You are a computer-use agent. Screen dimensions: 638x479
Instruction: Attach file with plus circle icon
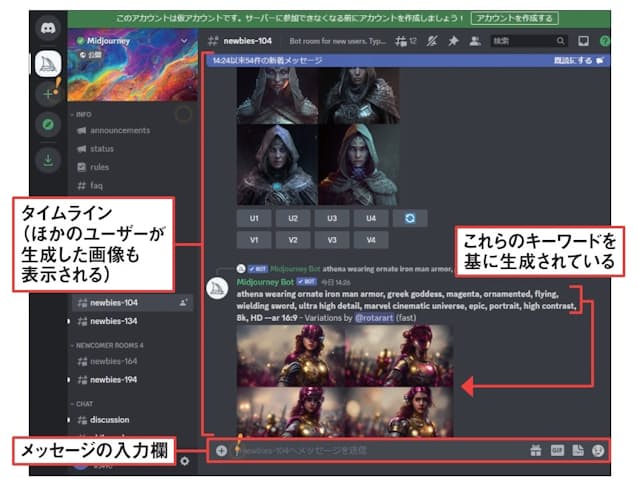(221, 451)
